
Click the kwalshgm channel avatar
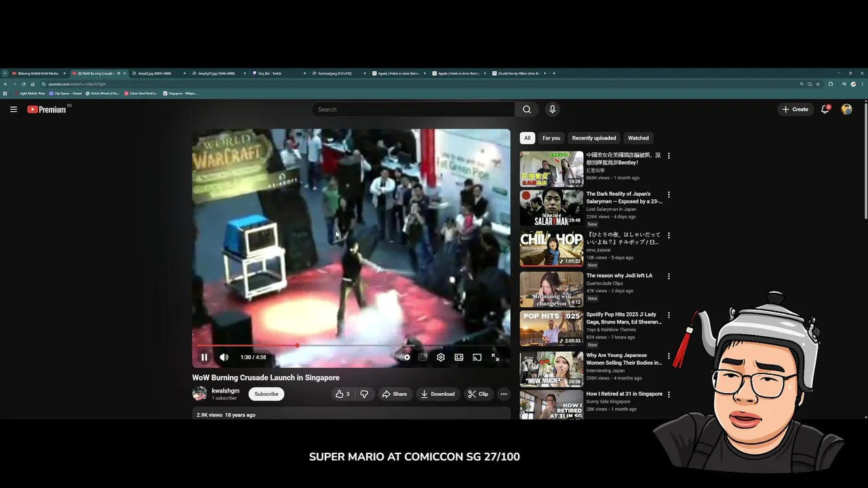tap(199, 394)
